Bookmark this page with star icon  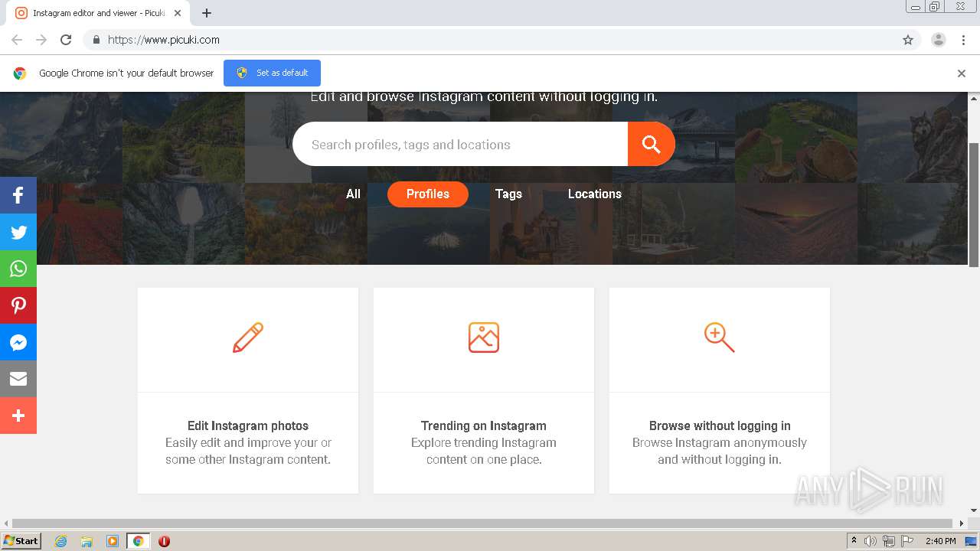tap(908, 40)
